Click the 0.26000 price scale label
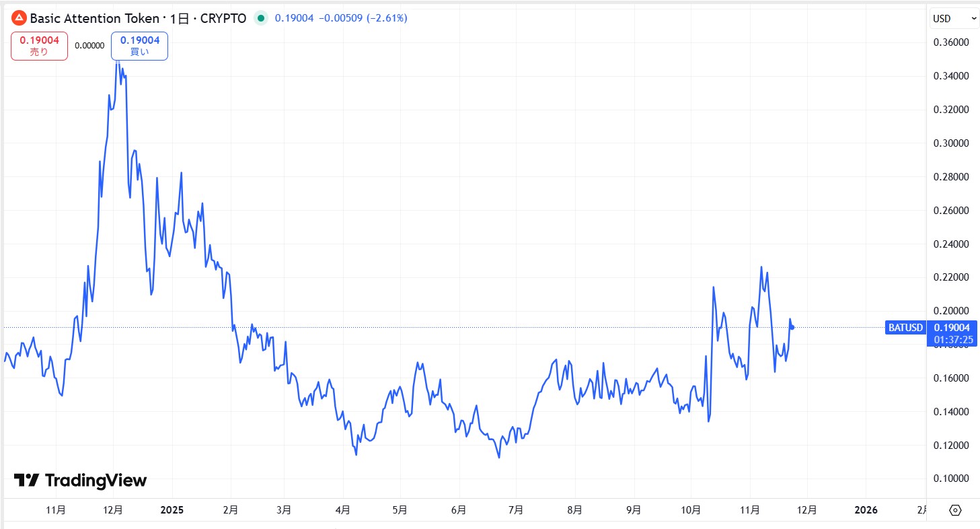The height and width of the screenshot is (529, 980). click(950, 211)
